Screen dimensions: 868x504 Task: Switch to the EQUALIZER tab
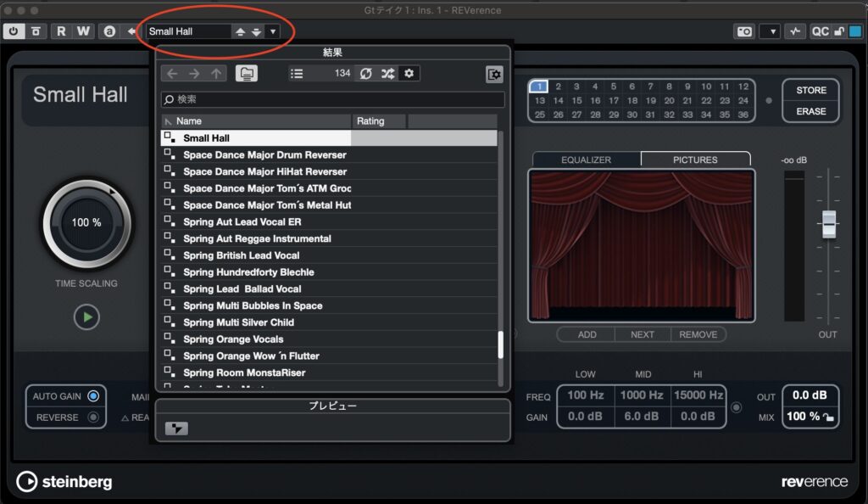coord(586,160)
